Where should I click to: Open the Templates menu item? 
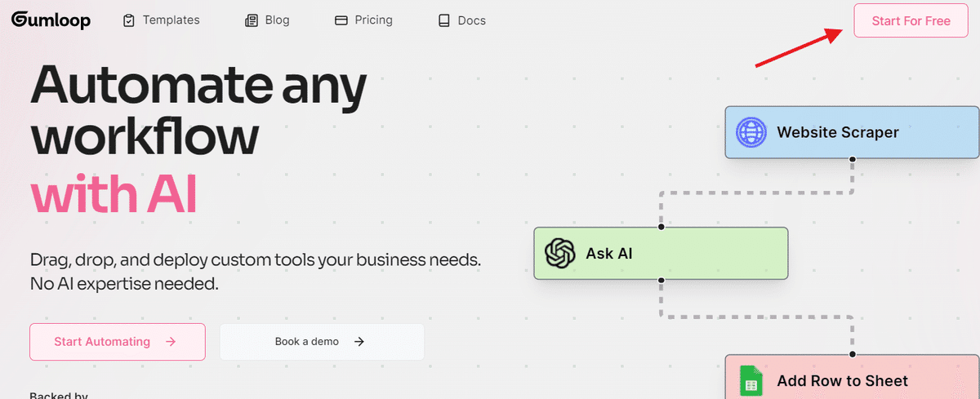pyautogui.click(x=171, y=20)
